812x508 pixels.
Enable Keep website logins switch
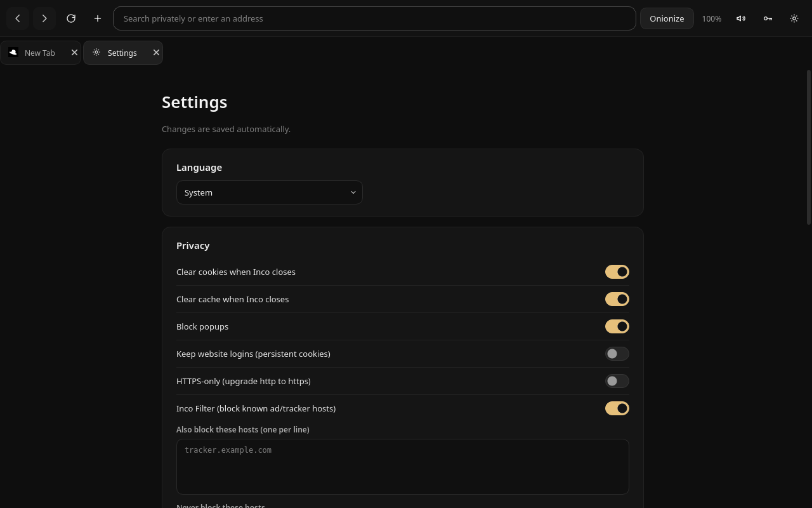pos(617,354)
